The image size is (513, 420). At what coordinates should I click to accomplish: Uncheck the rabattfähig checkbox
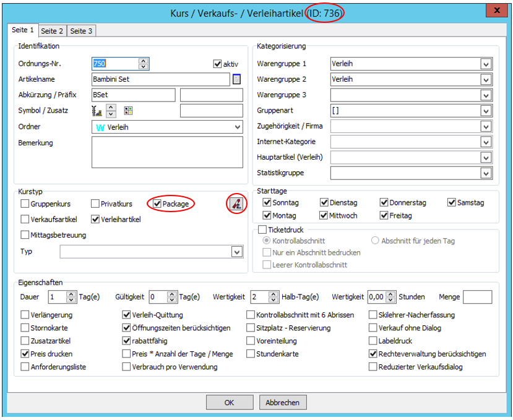pos(126,341)
